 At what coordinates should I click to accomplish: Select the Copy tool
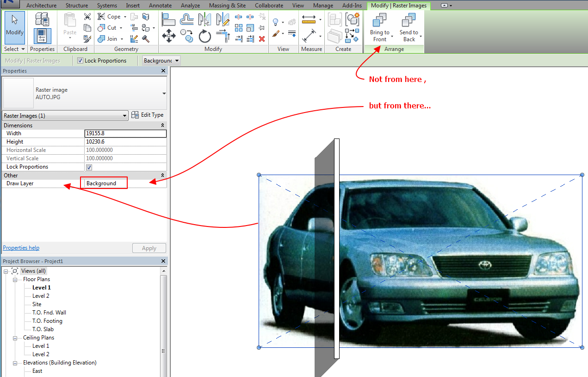(x=186, y=36)
